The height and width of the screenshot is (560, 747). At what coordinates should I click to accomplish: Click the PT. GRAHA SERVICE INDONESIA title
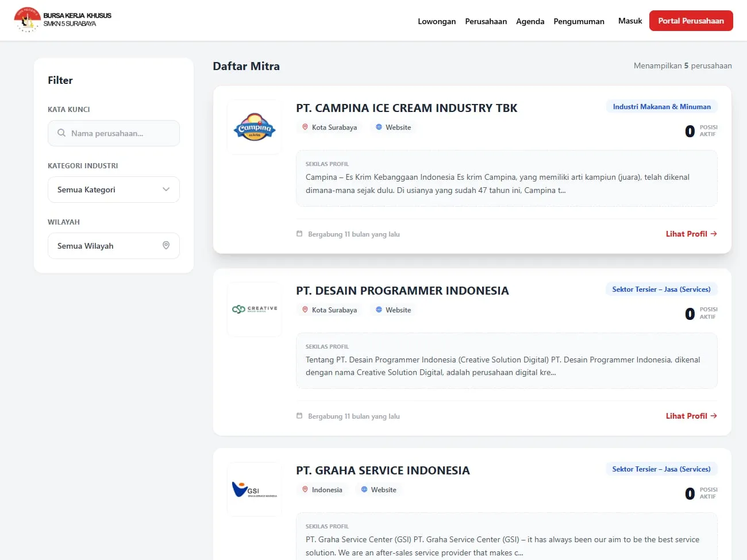coord(383,470)
